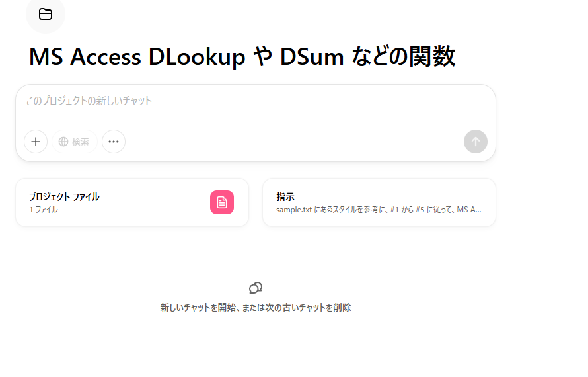588x377 pixels.
Task: Click the globe icon in 検索 button
Action: (63, 142)
